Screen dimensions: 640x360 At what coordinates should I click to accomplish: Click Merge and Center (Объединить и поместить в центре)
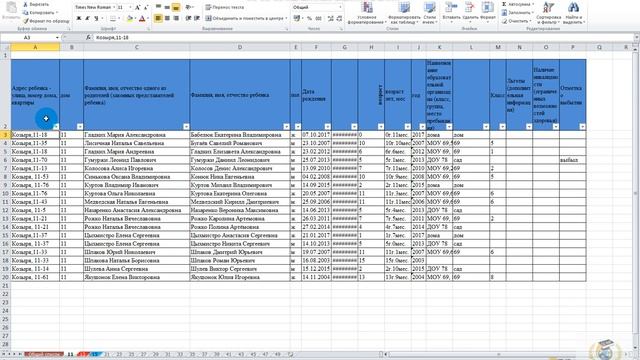click(x=246, y=18)
